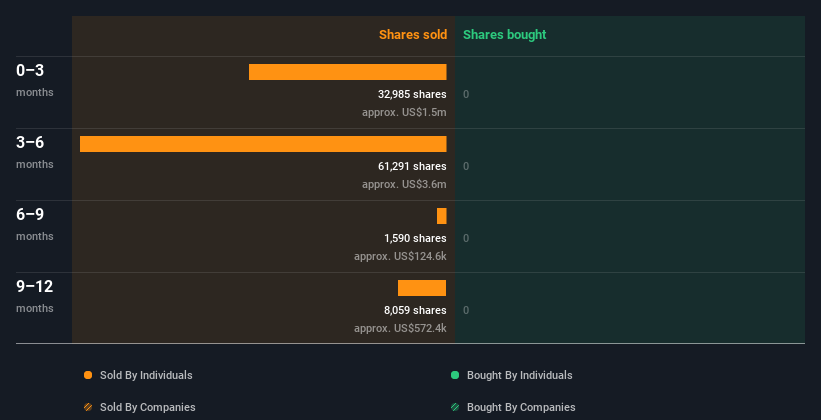The height and width of the screenshot is (420, 821).
Task: Click the 32,985 shares value
Action: tap(412, 94)
